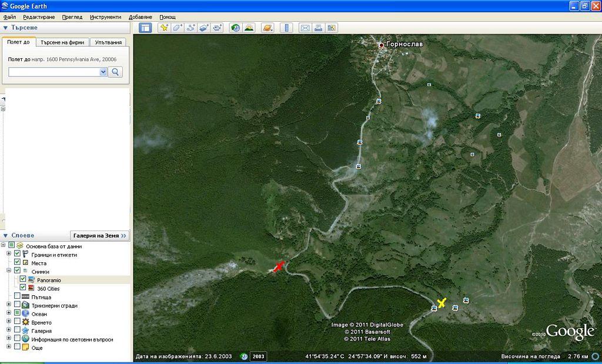Switch to the Търсене на фирми tab
This screenshot has width=602, height=364.
coord(62,42)
